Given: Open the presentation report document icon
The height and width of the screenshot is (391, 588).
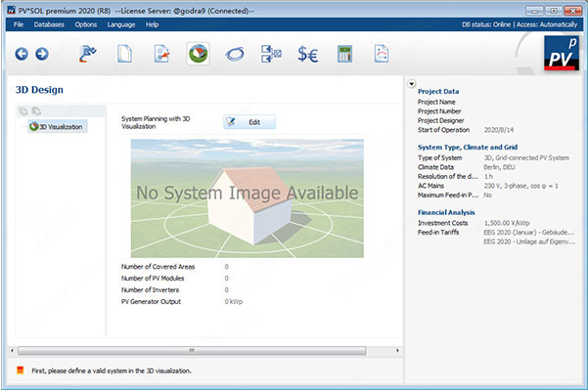Looking at the screenshot, I should 383,54.
